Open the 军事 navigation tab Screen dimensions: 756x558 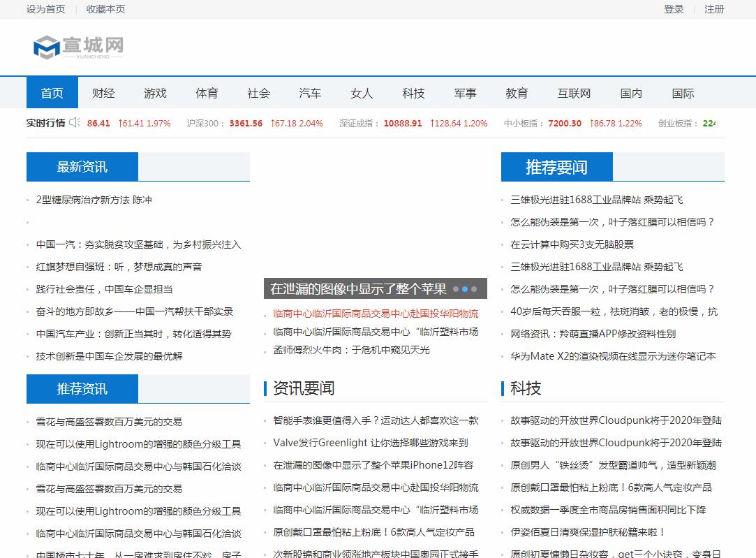[465, 93]
